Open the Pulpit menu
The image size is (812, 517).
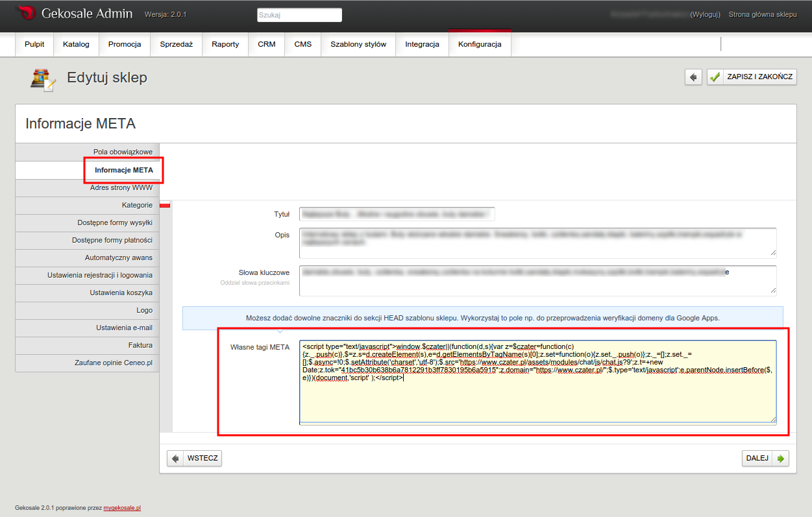(x=34, y=44)
